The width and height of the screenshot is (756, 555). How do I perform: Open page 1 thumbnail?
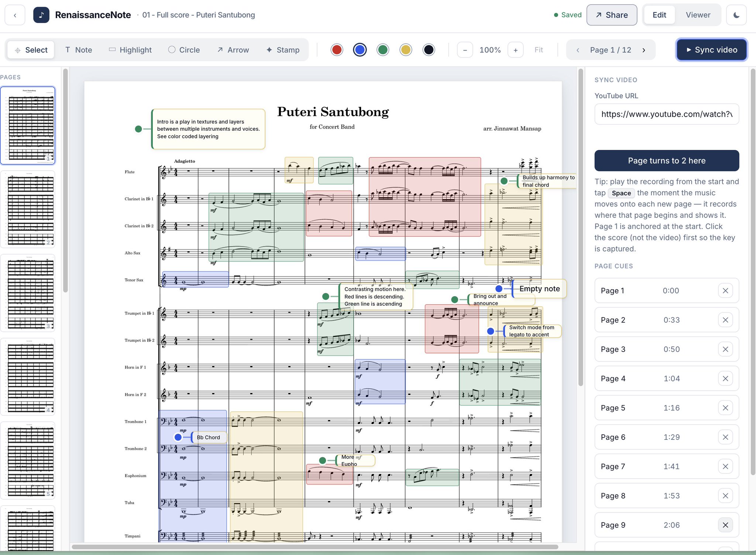tap(28, 126)
